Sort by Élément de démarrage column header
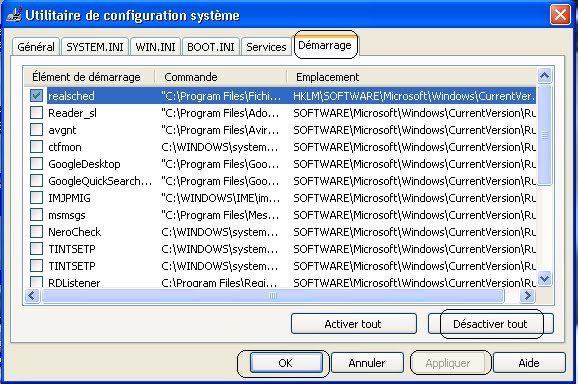The image size is (578, 384). [90, 77]
